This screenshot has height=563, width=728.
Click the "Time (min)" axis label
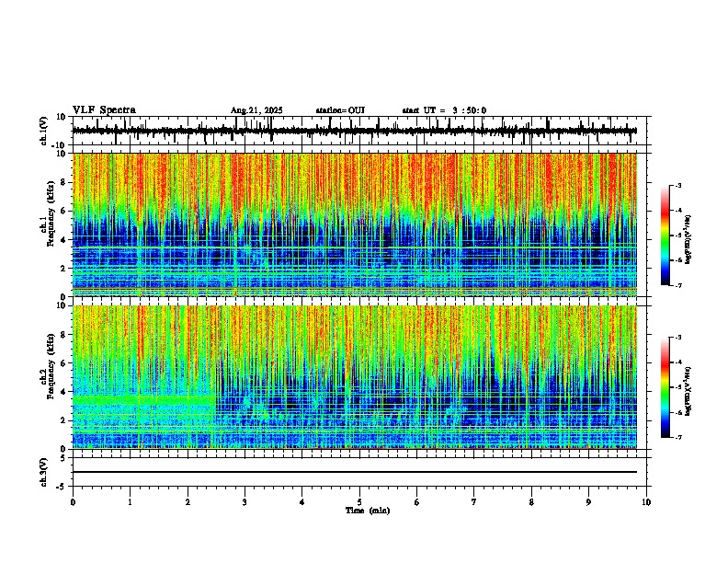(368, 511)
